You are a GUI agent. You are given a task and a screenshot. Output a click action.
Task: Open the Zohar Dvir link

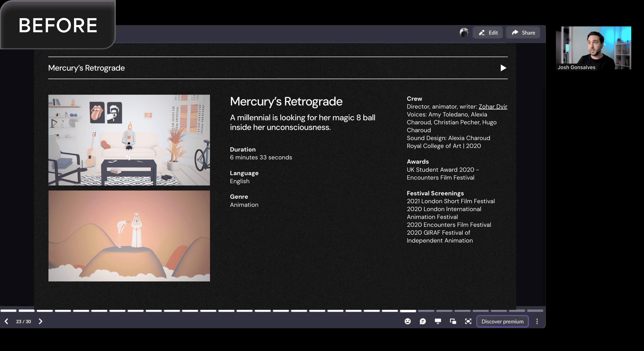point(493,107)
